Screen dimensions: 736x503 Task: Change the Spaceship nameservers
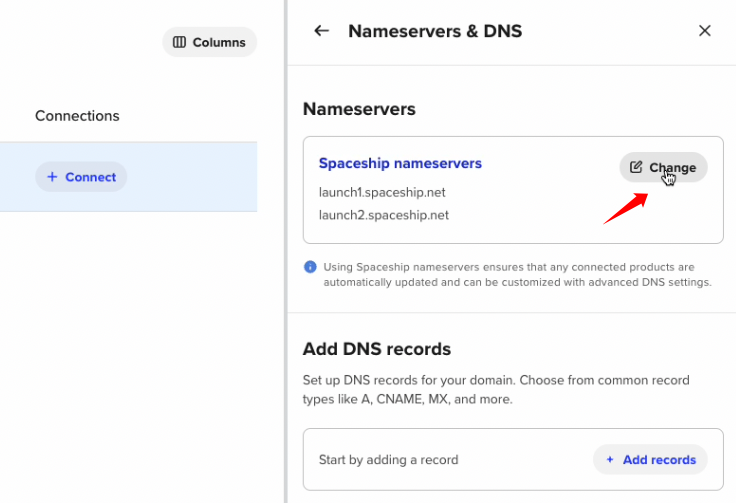click(663, 168)
